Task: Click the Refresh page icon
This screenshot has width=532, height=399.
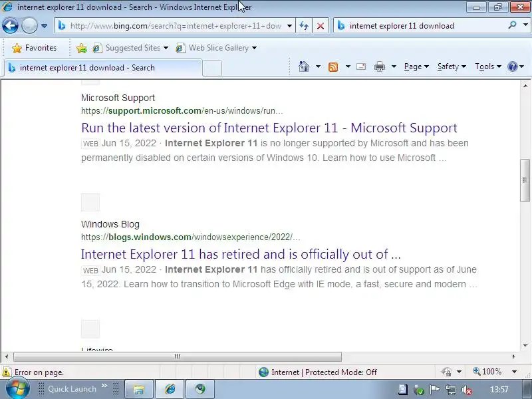Action: click(x=304, y=26)
